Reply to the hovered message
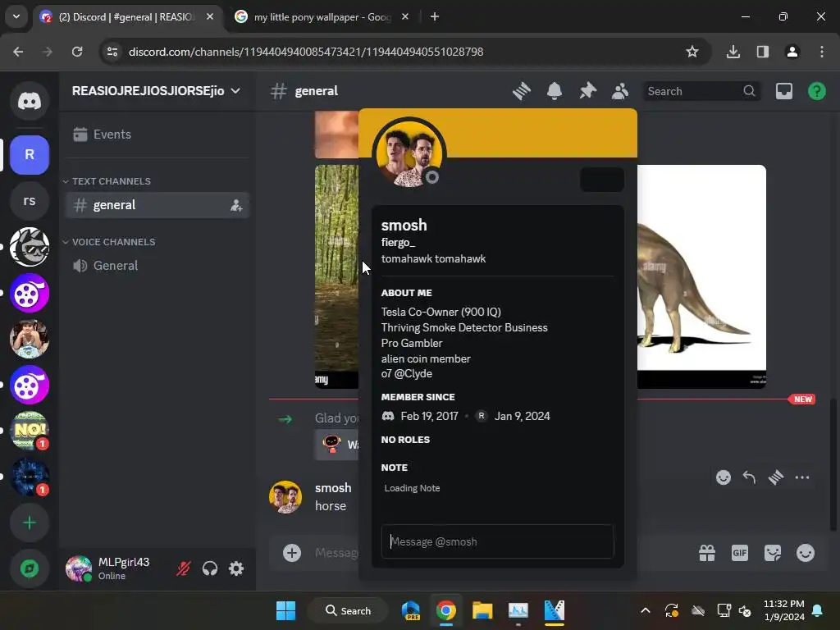Image resolution: width=840 pixels, height=630 pixels. 749,477
